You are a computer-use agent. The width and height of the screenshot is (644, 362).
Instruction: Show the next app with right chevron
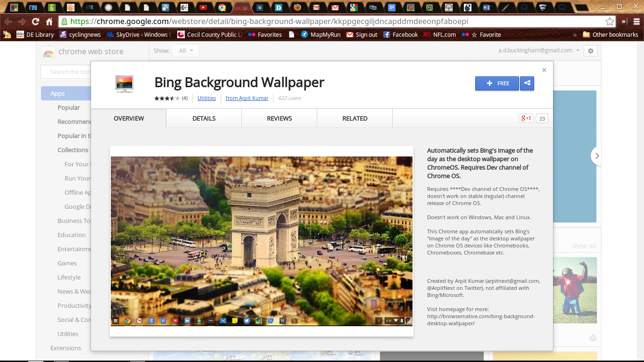click(x=597, y=156)
